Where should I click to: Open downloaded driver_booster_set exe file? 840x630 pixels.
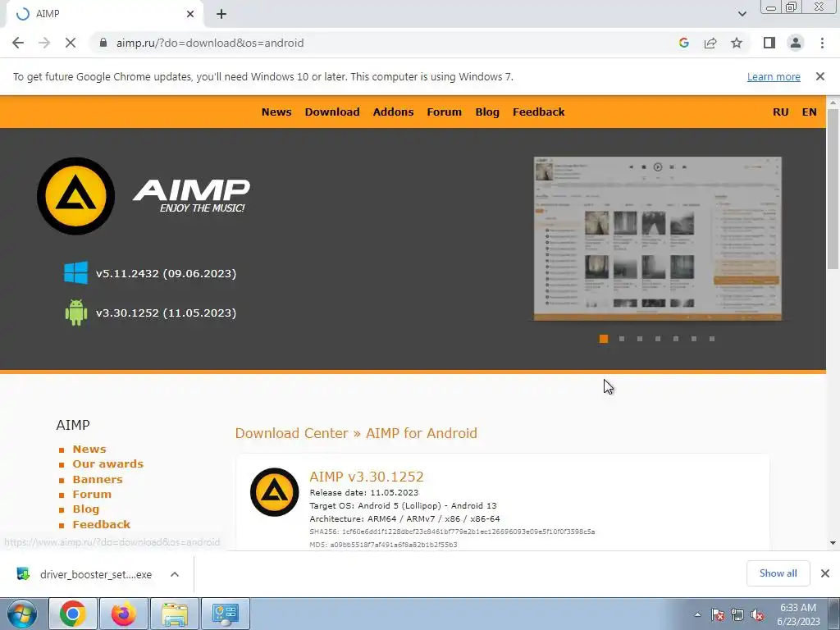pos(85,574)
